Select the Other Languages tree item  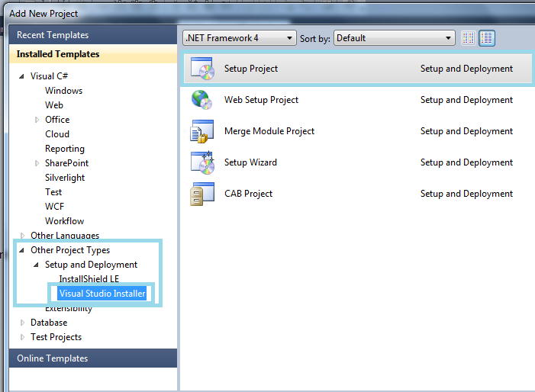(x=65, y=236)
